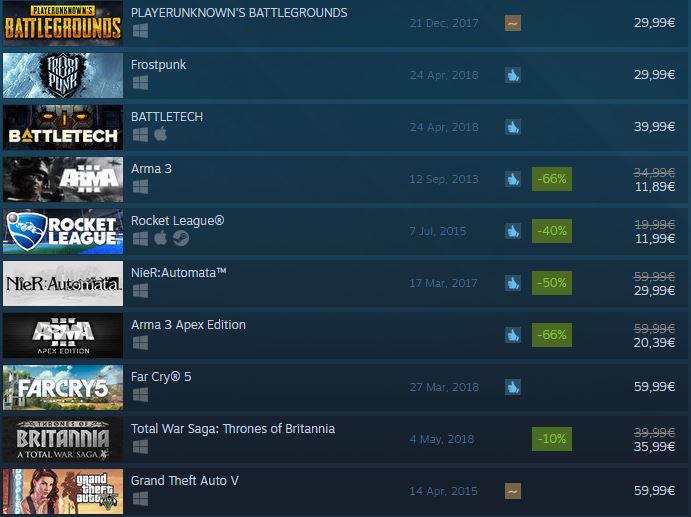The width and height of the screenshot is (691, 517).
Task: Click the Mac platform icon under BATTLETECH
Action: click(x=160, y=134)
